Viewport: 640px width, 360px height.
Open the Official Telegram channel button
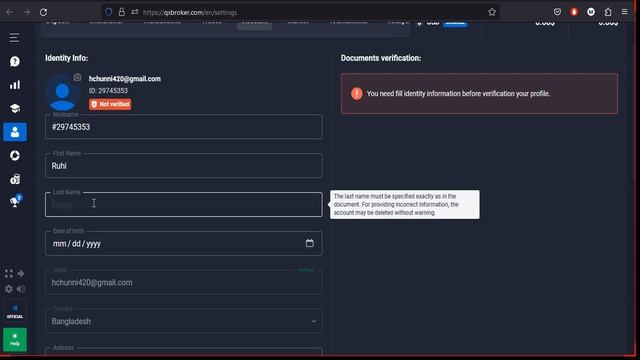point(15,311)
